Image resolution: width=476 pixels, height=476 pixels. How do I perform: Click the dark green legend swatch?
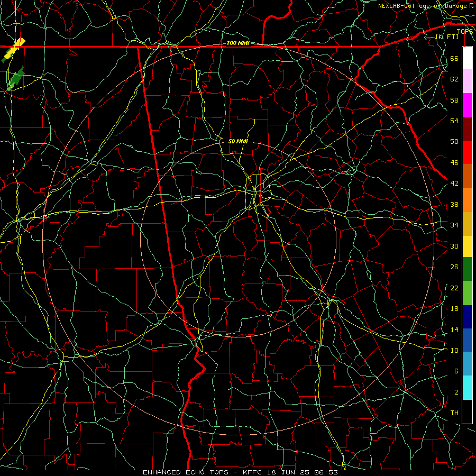click(x=467, y=269)
